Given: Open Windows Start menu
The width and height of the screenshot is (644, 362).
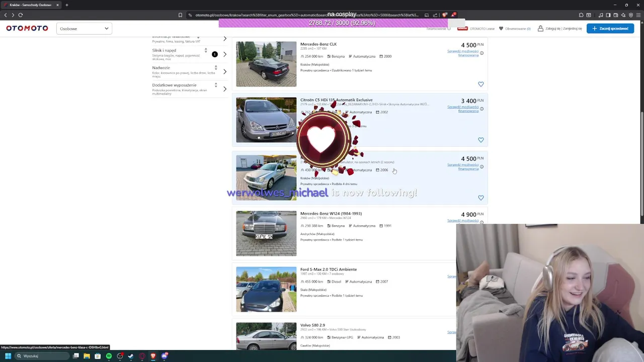Looking at the screenshot, I should pos(8,356).
